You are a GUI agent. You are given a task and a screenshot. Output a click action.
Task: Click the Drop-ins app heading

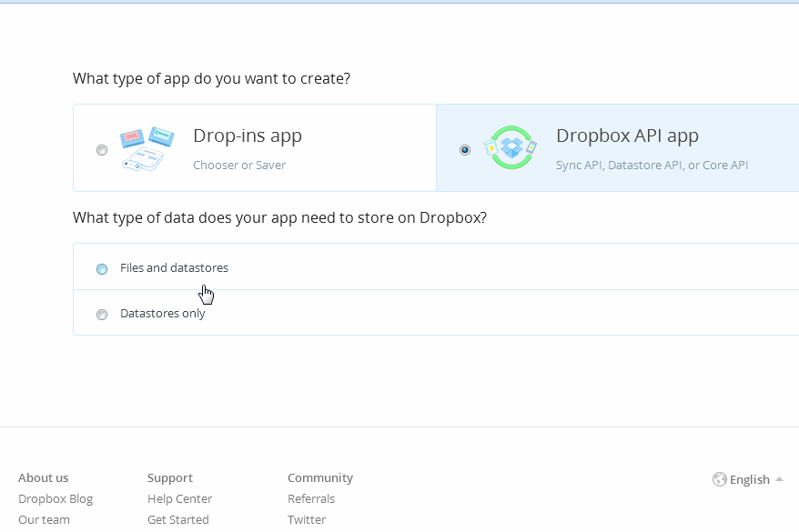click(248, 136)
